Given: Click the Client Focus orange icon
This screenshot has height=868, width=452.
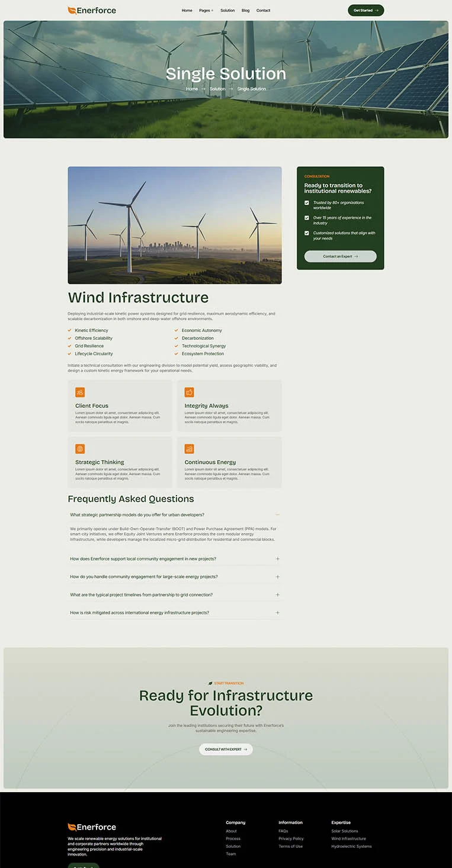Looking at the screenshot, I should (80, 392).
